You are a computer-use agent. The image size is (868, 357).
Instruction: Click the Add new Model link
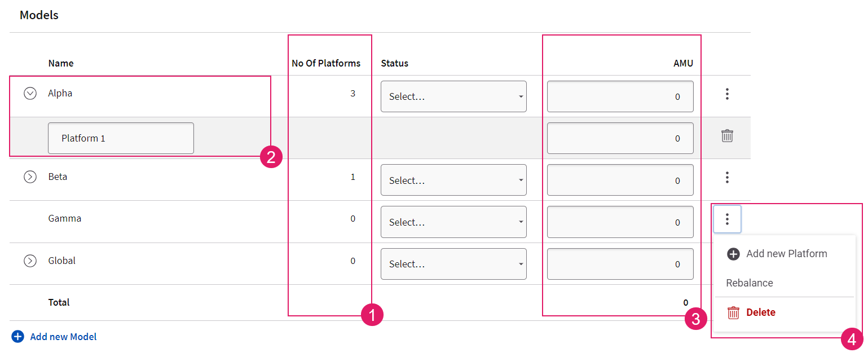pyautogui.click(x=63, y=337)
